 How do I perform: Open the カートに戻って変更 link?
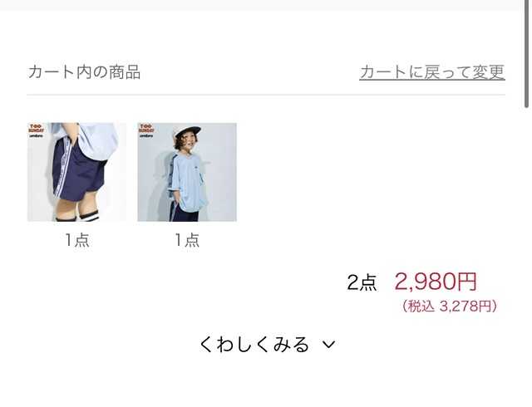click(432, 72)
